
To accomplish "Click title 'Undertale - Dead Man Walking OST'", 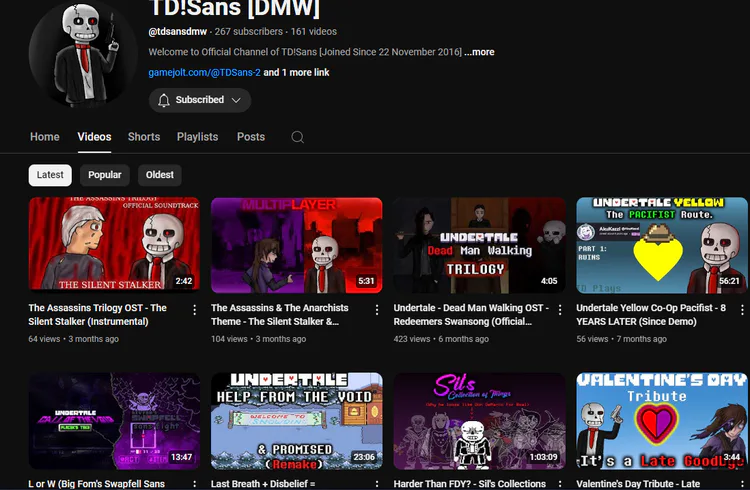I will 471,315.
